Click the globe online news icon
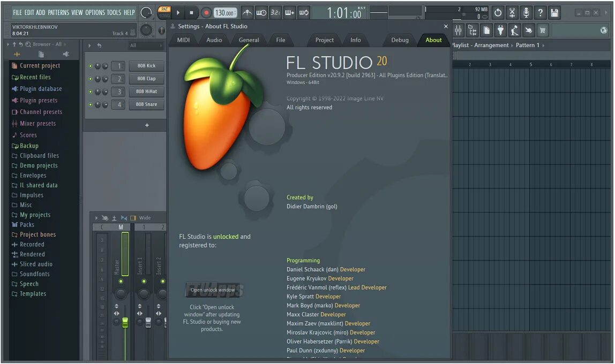 pyautogui.click(x=604, y=30)
